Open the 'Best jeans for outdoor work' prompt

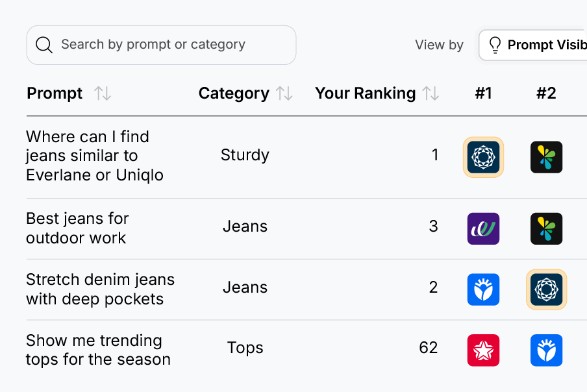click(77, 228)
